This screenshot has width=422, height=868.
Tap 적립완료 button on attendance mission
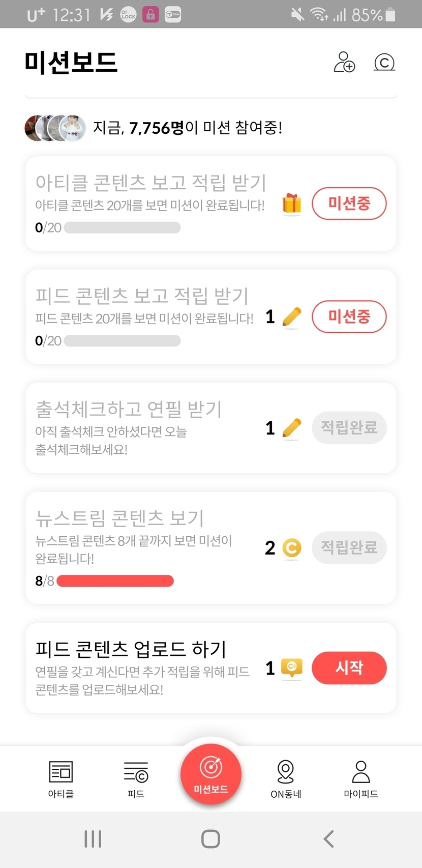pos(349,427)
